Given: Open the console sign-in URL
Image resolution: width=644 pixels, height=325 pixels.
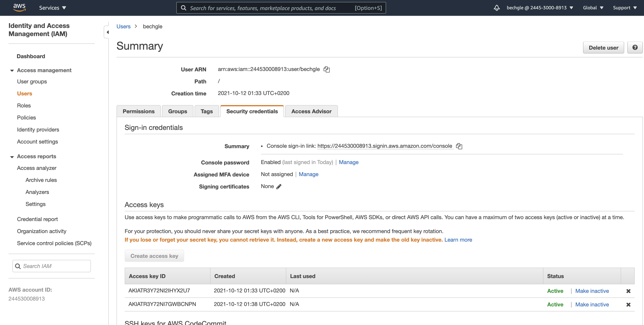Looking at the screenshot, I should (385, 146).
